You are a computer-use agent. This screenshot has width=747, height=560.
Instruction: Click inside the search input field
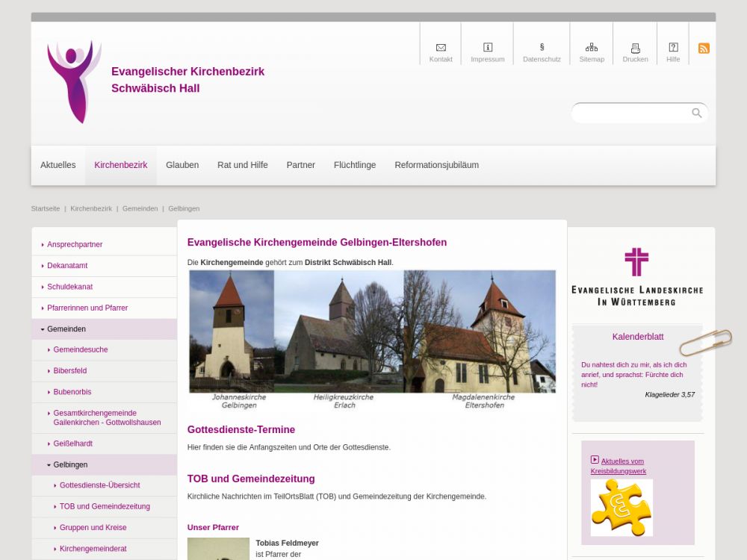631,113
